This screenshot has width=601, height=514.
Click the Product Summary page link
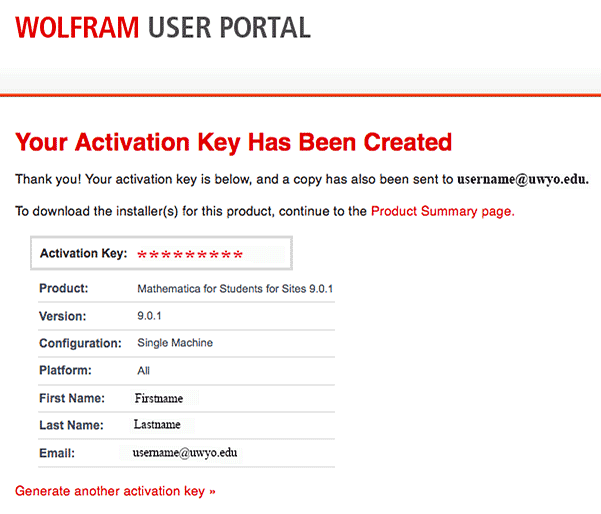coord(442,212)
